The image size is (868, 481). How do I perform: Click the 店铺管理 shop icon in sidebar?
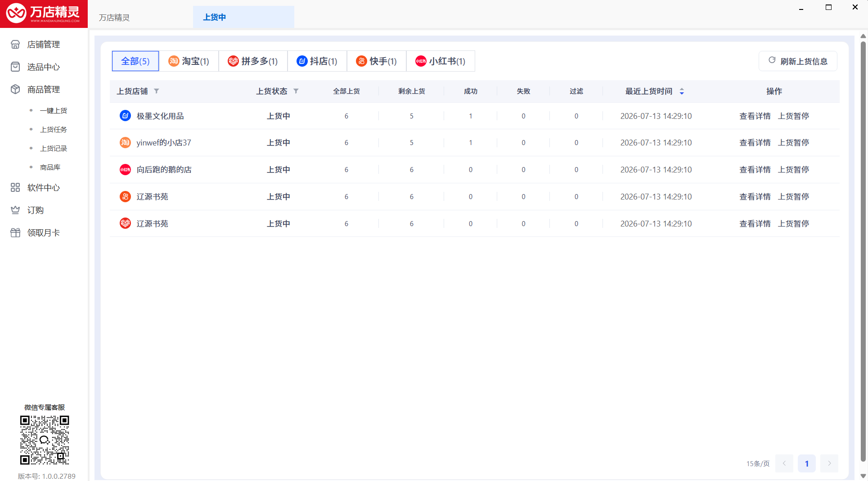[x=15, y=44]
